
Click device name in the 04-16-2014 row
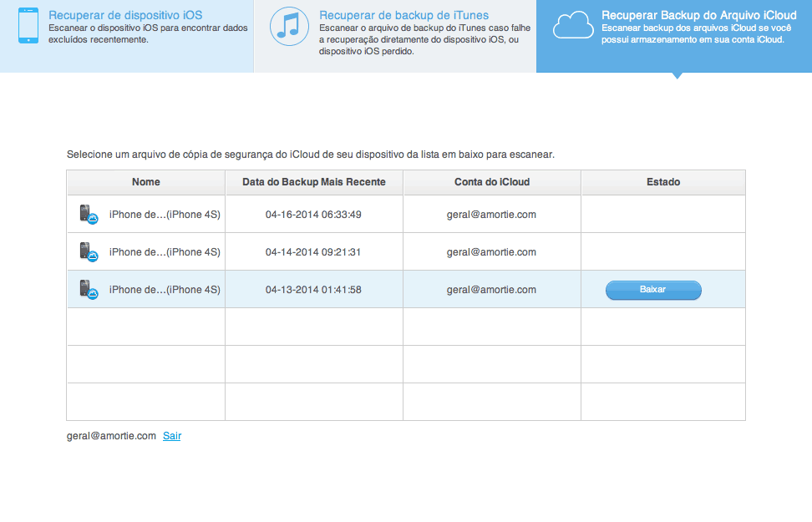pyautogui.click(x=165, y=215)
